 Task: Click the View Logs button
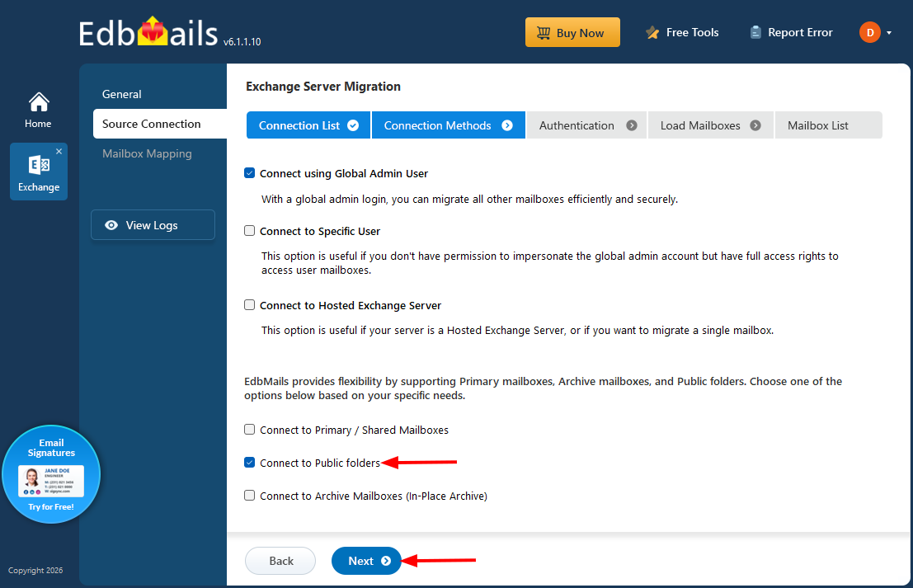point(153,224)
